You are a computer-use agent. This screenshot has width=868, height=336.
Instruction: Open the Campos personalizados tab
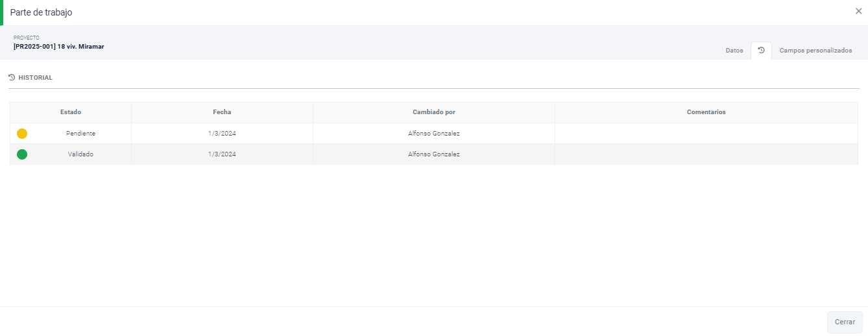click(815, 51)
